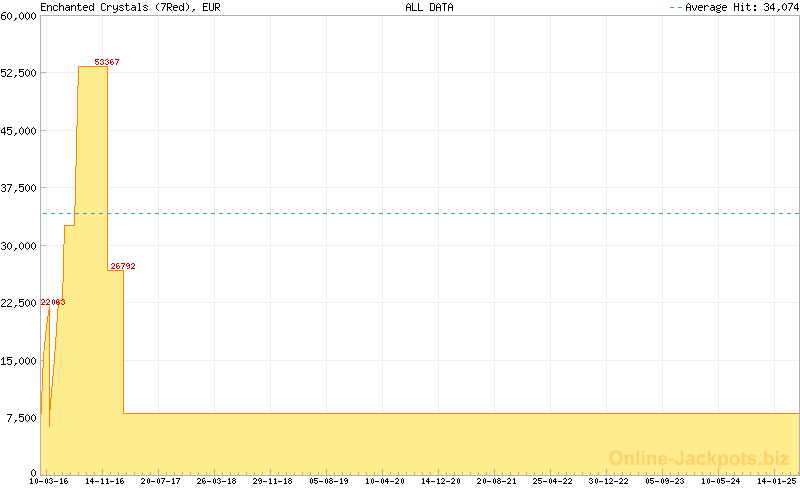Click the 15,000 y-axis label
The height and width of the screenshot is (490, 800).
[18, 361]
